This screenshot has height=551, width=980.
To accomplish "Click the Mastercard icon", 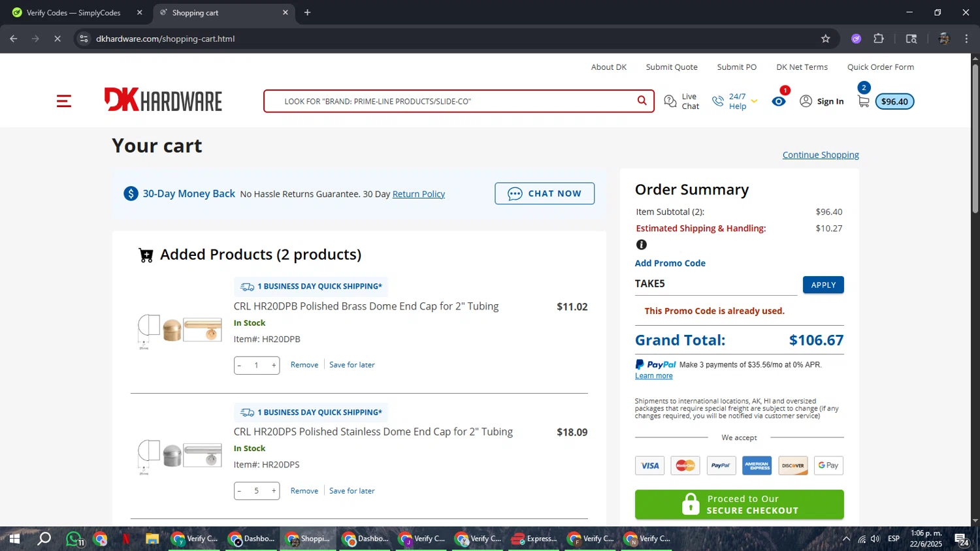I will tap(685, 465).
